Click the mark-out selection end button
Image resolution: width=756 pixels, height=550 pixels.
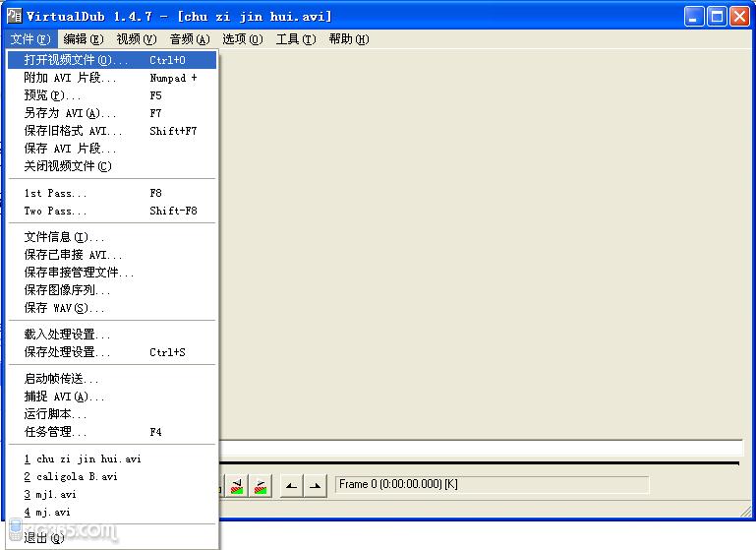[316, 485]
